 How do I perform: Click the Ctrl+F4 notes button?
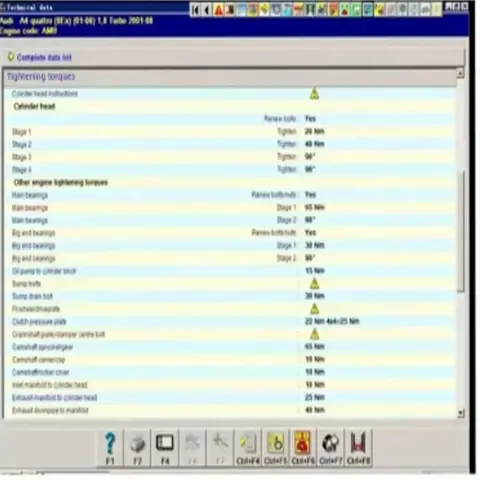(248, 448)
